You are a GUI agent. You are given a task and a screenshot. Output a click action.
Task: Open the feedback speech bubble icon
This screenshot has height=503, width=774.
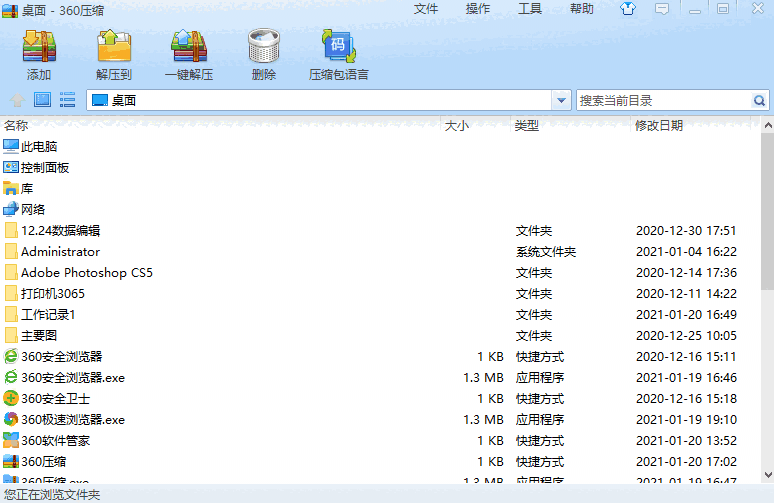tap(662, 8)
